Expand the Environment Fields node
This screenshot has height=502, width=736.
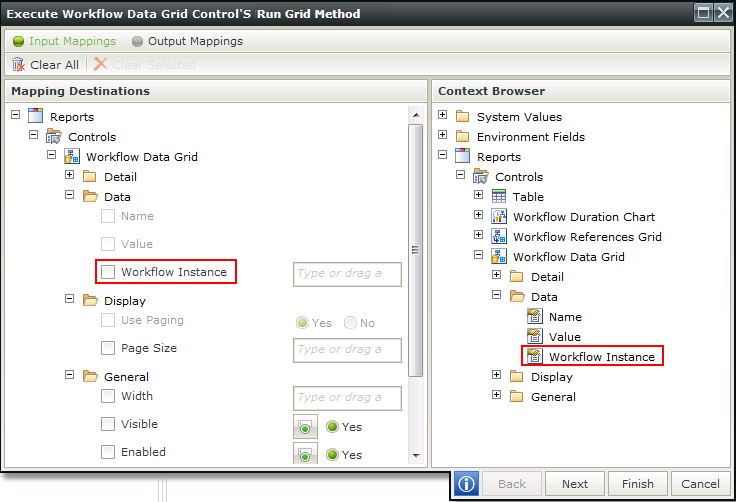click(442, 135)
